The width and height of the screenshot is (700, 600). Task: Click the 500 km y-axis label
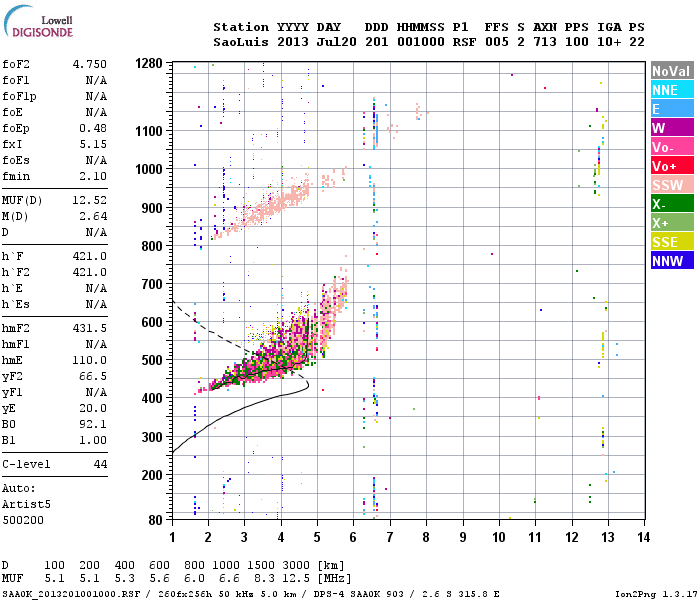(152, 360)
